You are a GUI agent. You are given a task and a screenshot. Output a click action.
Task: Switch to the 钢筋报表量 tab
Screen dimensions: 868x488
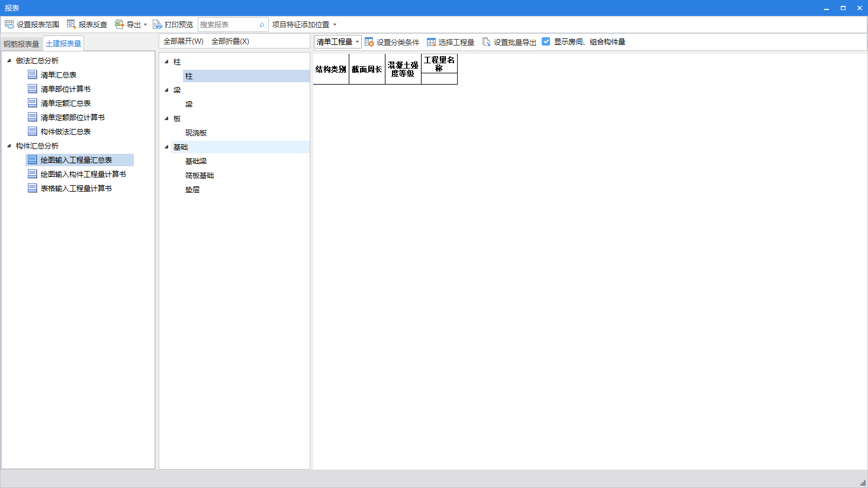[x=21, y=44]
